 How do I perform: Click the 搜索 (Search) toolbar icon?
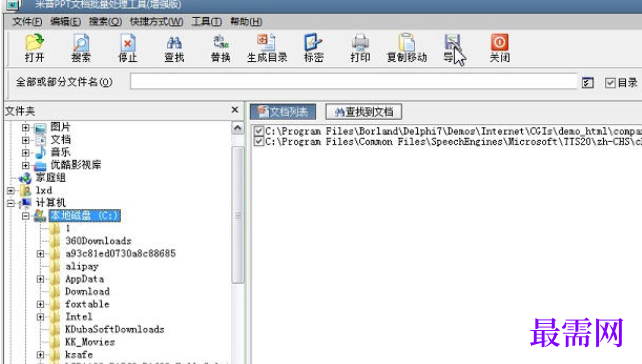coord(81,42)
